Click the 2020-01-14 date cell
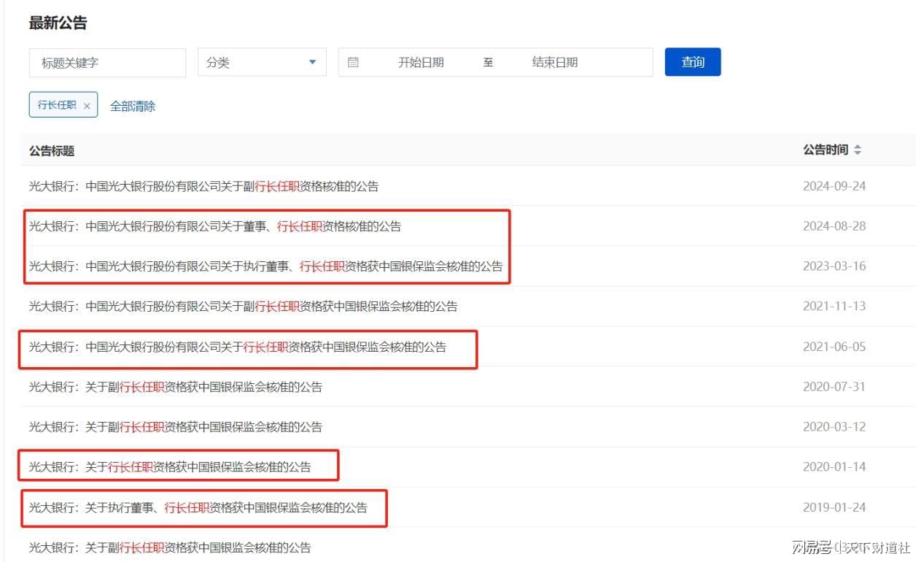The width and height of the screenshot is (924, 562). tap(834, 467)
